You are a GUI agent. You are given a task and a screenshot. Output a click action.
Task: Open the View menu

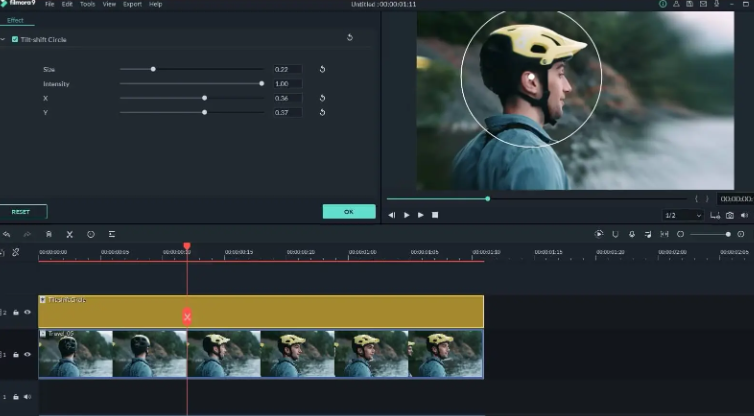(x=109, y=4)
